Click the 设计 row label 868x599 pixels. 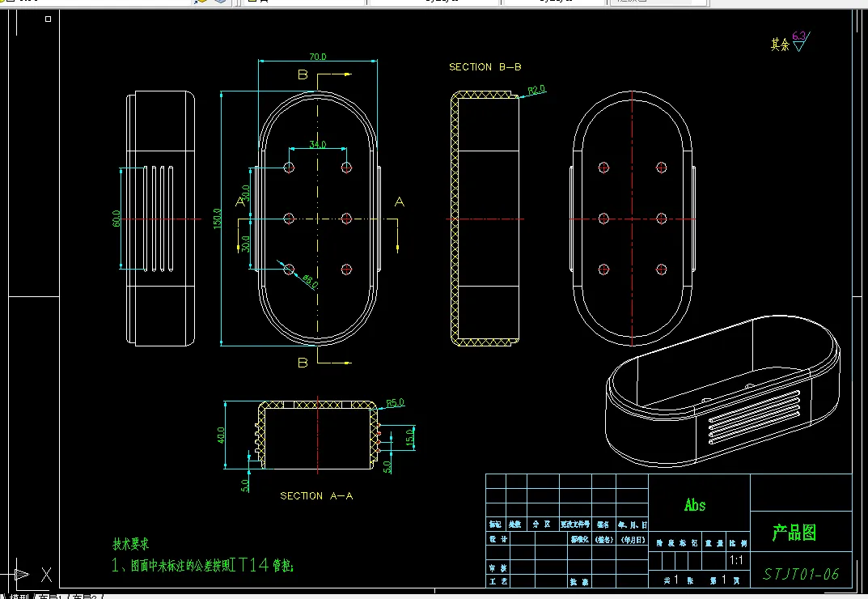coord(498,538)
